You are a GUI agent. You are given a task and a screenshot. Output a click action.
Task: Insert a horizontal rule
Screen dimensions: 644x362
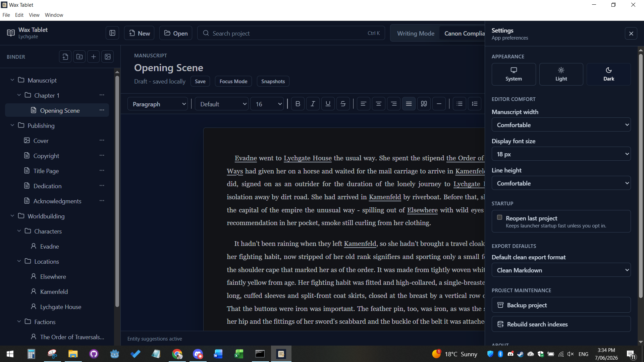(439, 104)
